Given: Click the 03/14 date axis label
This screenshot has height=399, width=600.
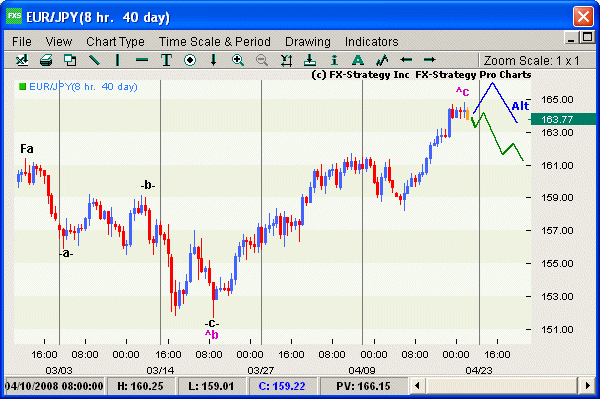Looking at the screenshot, I should pyautogui.click(x=160, y=370).
